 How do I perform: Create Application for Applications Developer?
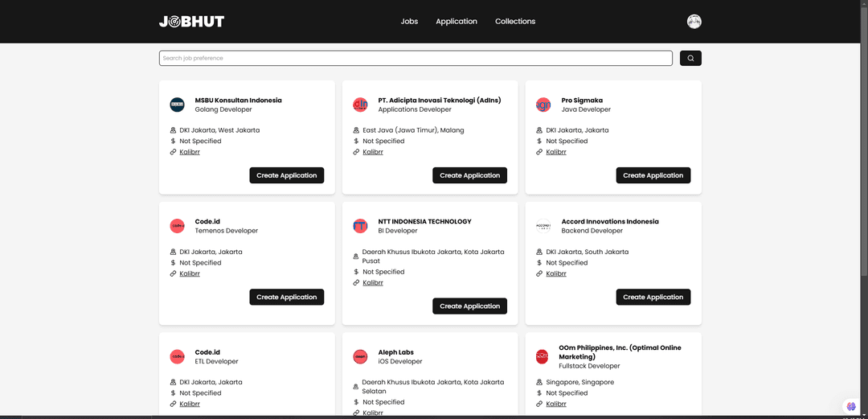pyautogui.click(x=469, y=175)
